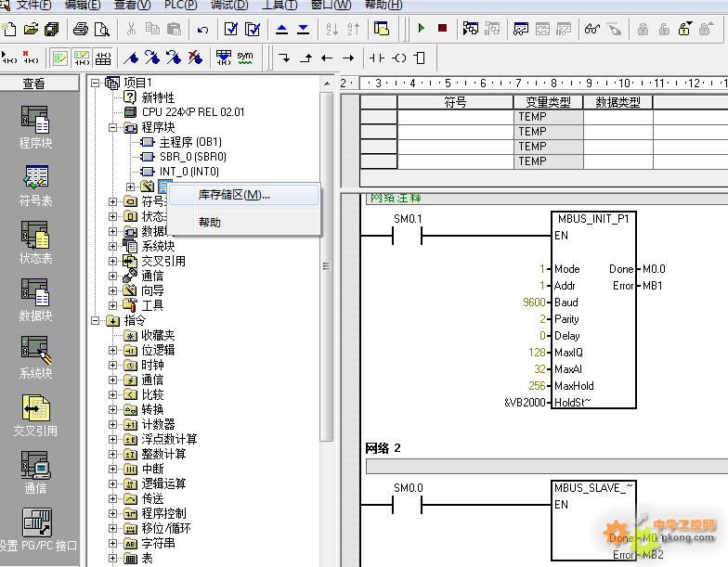Screen dimensions: 728x567
Task: Select 主程序 (OB1) in tree
Action: tap(190, 141)
